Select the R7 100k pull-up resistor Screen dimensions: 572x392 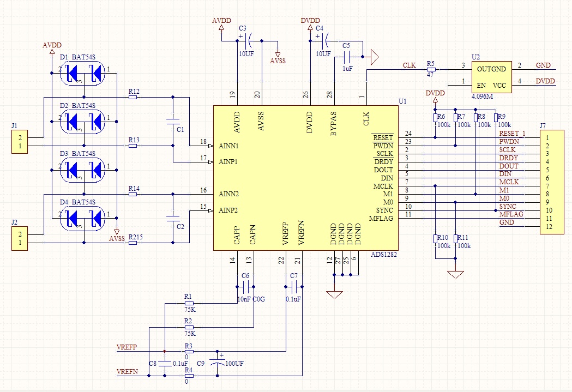coord(456,117)
